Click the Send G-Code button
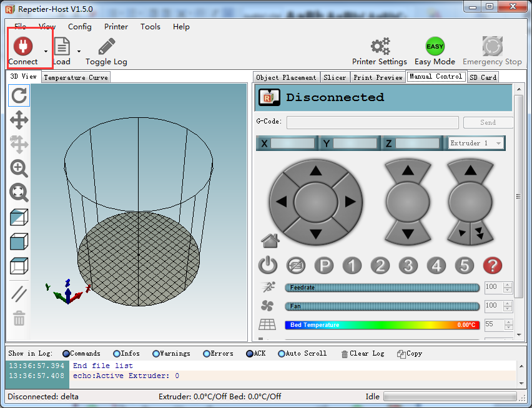 [488, 123]
